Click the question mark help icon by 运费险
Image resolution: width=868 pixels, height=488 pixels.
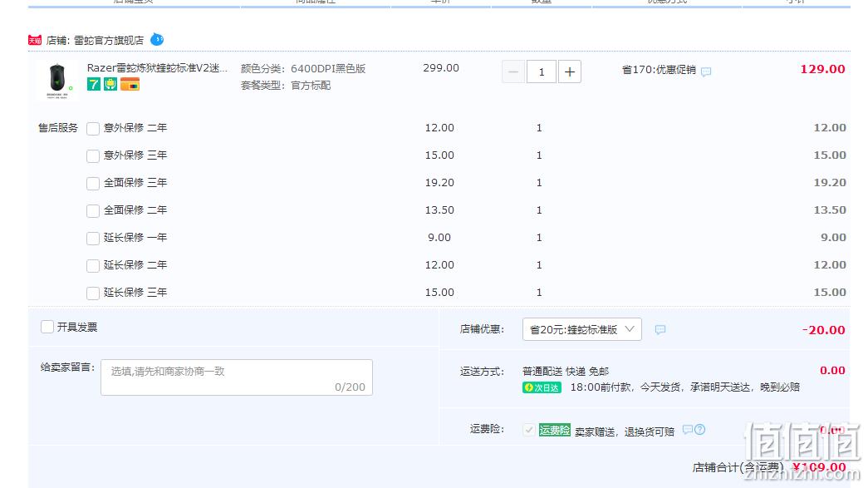(x=699, y=429)
